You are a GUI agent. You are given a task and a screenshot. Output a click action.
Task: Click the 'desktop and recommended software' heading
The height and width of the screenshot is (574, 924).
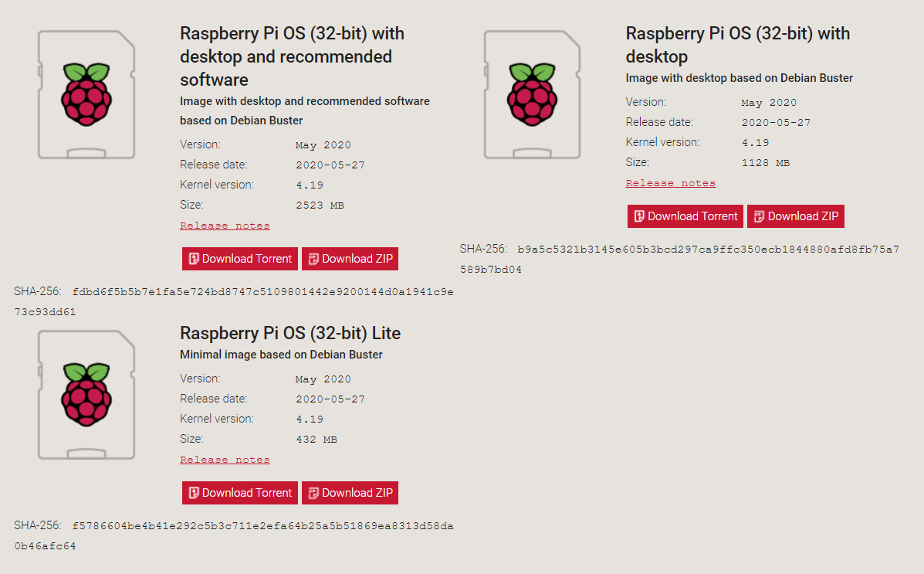(x=292, y=56)
